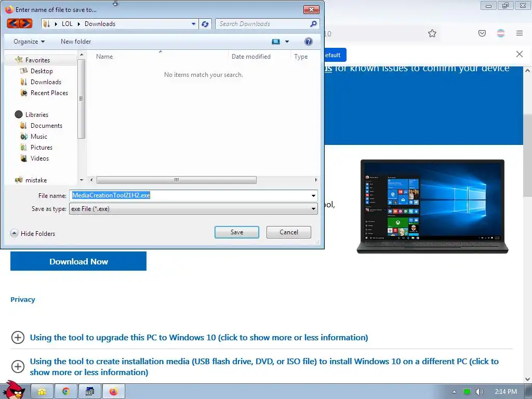
Task: Expand the upgrade this PC section plus icon
Action: click(18, 337)
